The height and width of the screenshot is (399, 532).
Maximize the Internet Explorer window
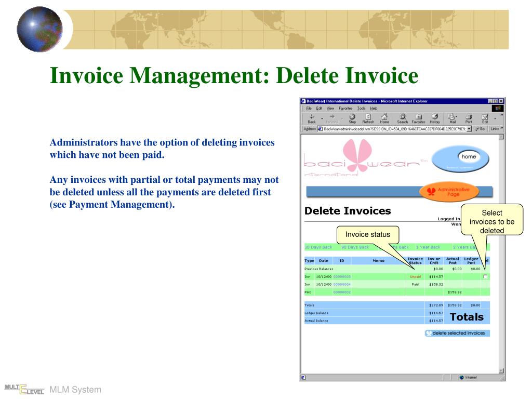(495, 101)
